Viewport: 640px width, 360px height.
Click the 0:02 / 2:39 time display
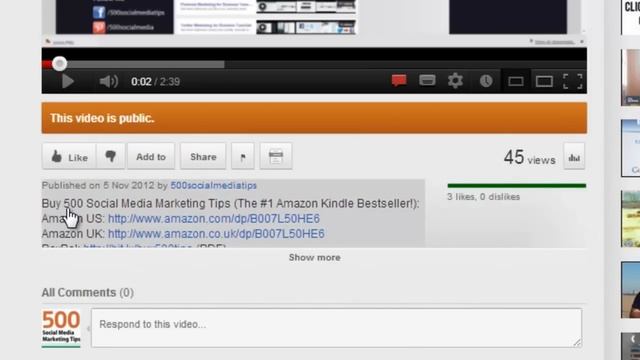pos(156,82)
